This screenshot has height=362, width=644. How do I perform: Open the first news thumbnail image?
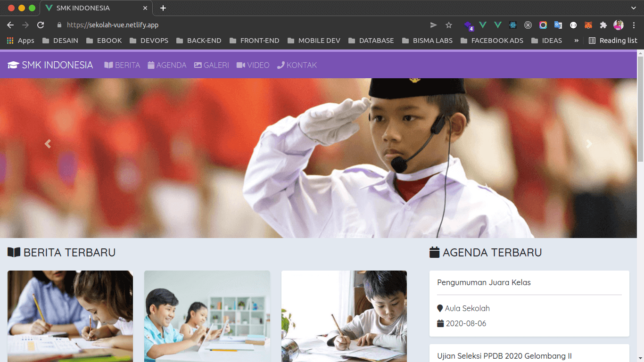point(70,316)
